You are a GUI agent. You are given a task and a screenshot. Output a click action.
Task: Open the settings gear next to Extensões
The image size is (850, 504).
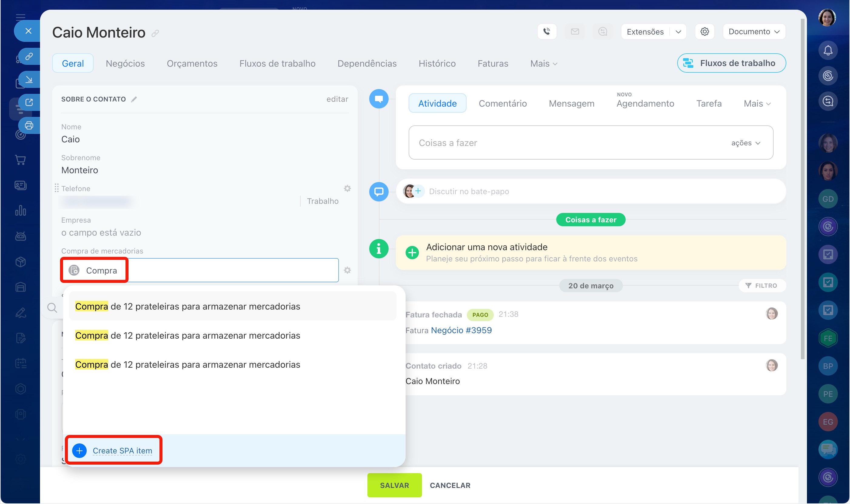pyautogui.click(x=704, y=31)
